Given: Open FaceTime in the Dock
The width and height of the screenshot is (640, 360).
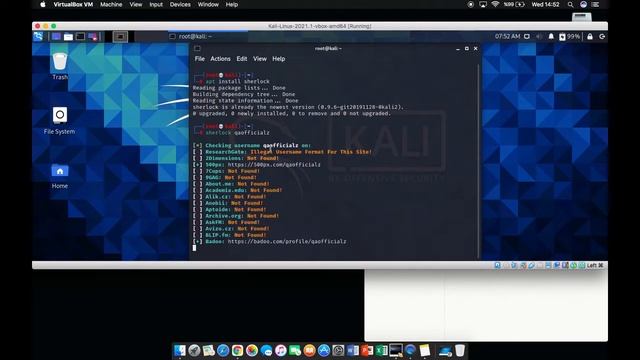Looking at the screenshot, I should tap(295, 350).
